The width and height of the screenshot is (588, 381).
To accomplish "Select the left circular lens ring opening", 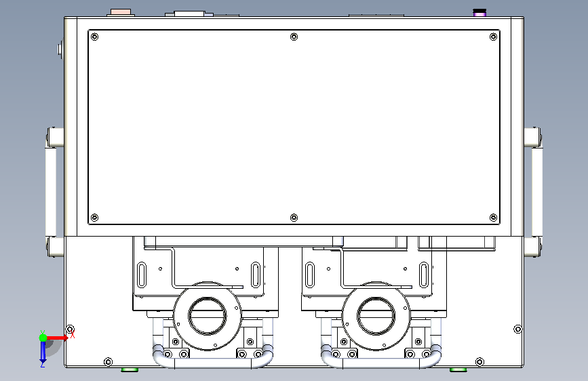I will tap(208, 316).
